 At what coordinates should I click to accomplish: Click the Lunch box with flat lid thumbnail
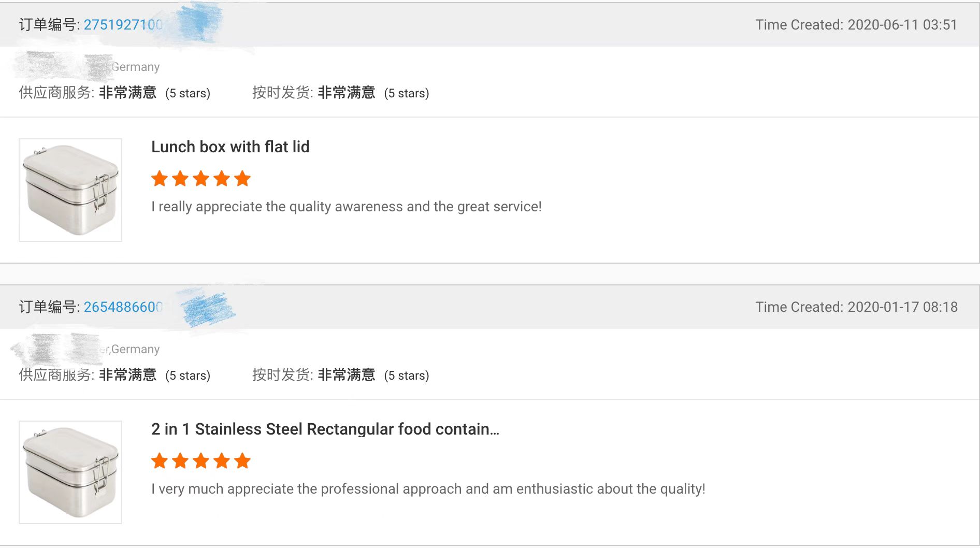pyautogui.click(x=70, y=190)
